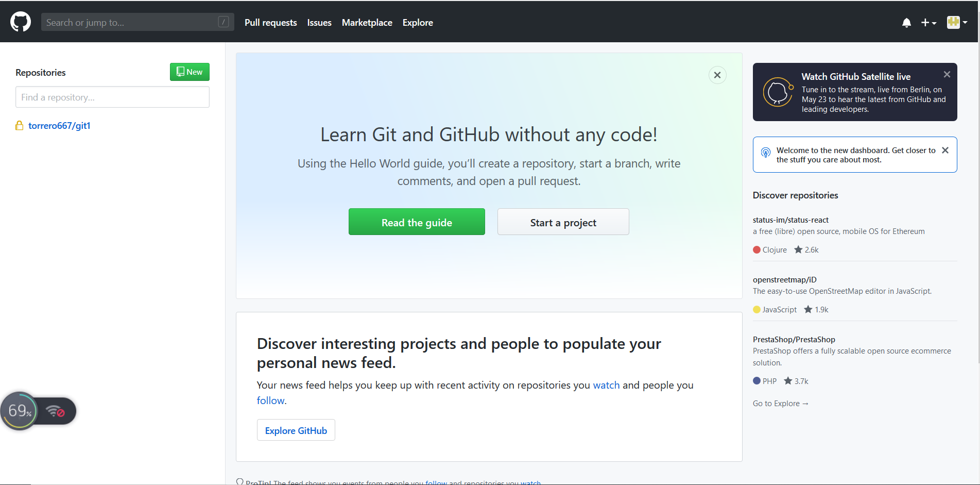Screen dimensions: 980x485
Task: Click the PHP language color dot
Action: click(757, 381)
